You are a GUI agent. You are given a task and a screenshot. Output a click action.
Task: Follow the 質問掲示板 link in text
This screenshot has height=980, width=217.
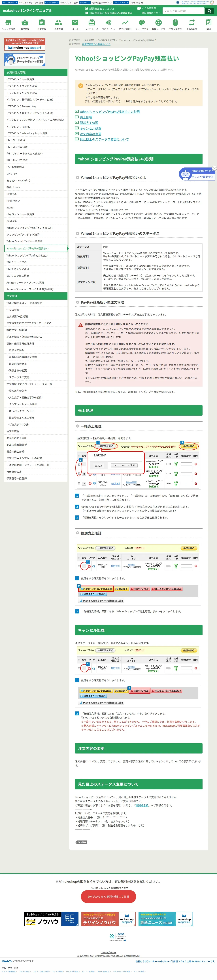click(x=142, y=805)
